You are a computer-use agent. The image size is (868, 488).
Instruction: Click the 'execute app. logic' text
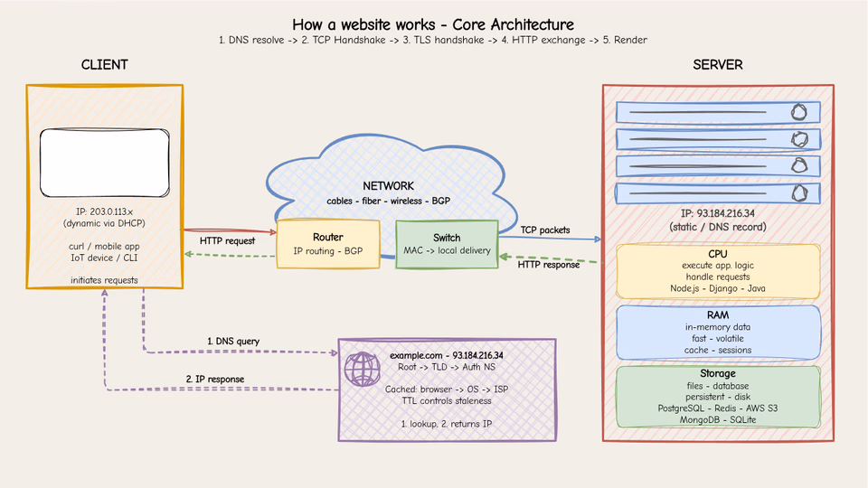coord(718,265)
